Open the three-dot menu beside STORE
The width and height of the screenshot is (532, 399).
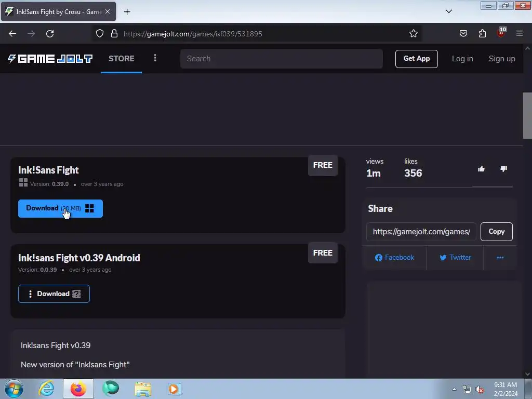tap(155, 58)
